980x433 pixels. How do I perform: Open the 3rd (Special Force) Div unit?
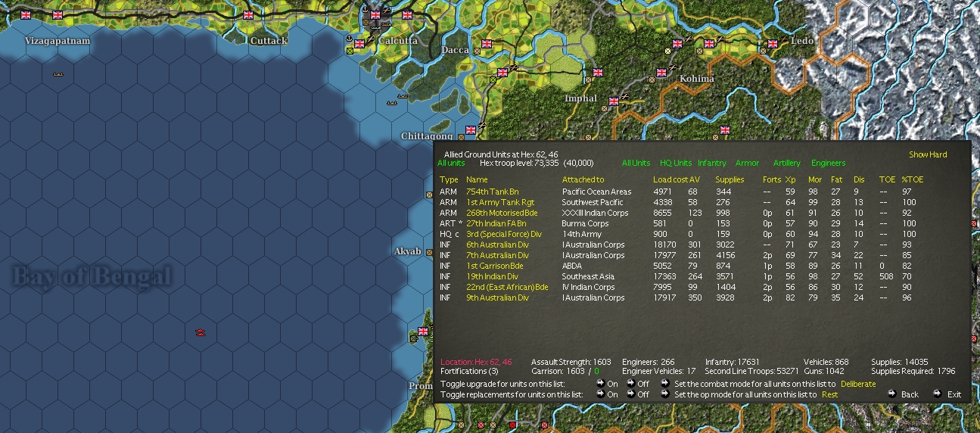pyautogui.click(x=504, y=234)
